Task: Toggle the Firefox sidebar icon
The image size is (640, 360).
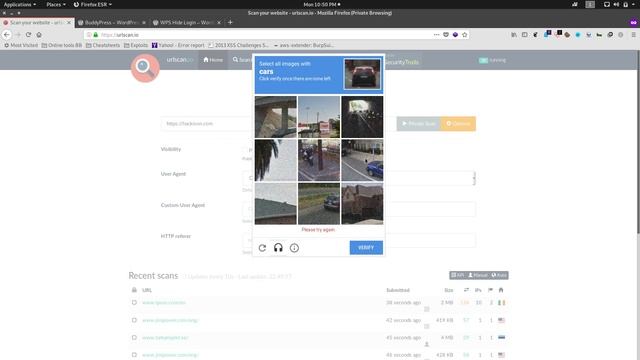Action: click(x=524, y=35)
